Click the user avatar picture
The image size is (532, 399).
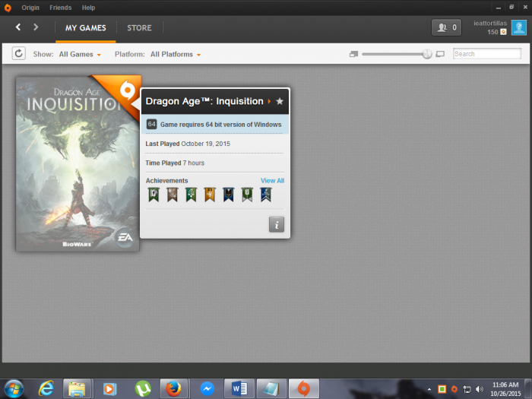519,27
